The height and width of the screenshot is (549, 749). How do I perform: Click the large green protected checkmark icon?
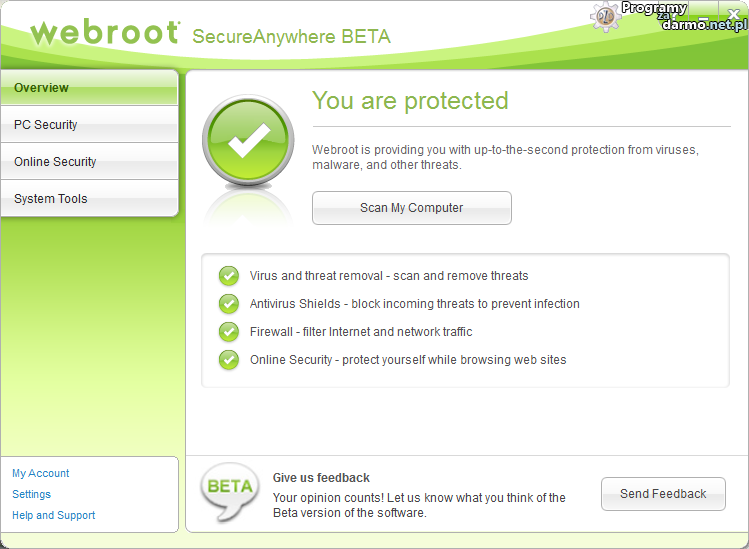pos(248,141)
